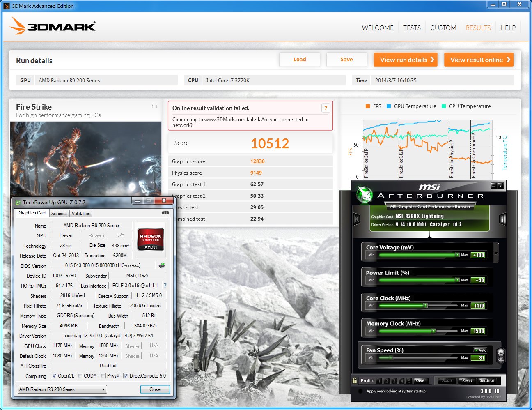Click Afterburner Reset button

tap(467, 380)
